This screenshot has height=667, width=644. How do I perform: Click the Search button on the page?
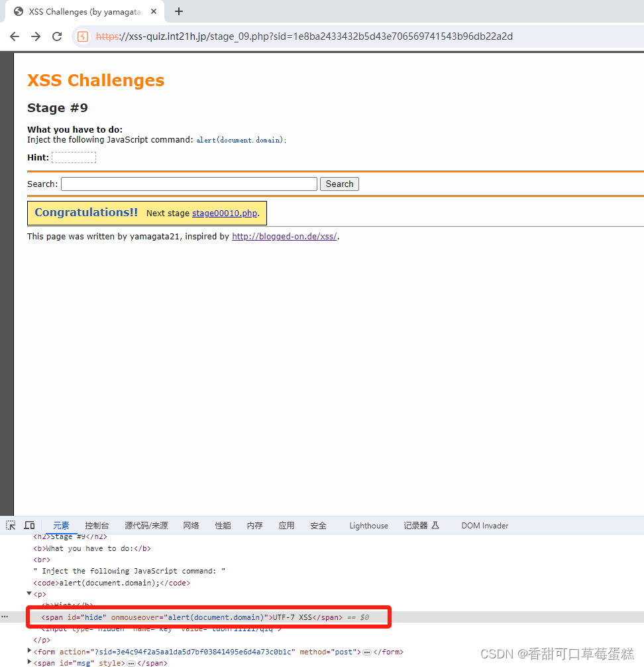[x=339, y=184]
